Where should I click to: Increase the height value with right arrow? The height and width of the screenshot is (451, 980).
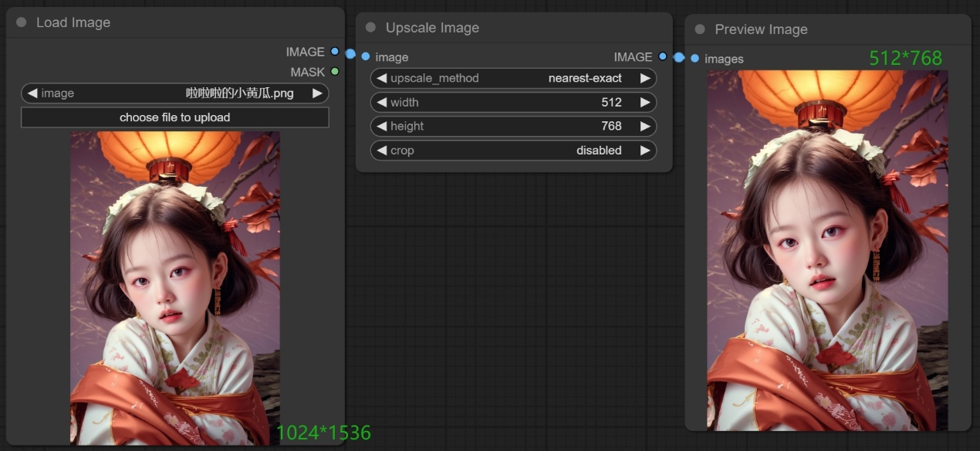(645, 126)
